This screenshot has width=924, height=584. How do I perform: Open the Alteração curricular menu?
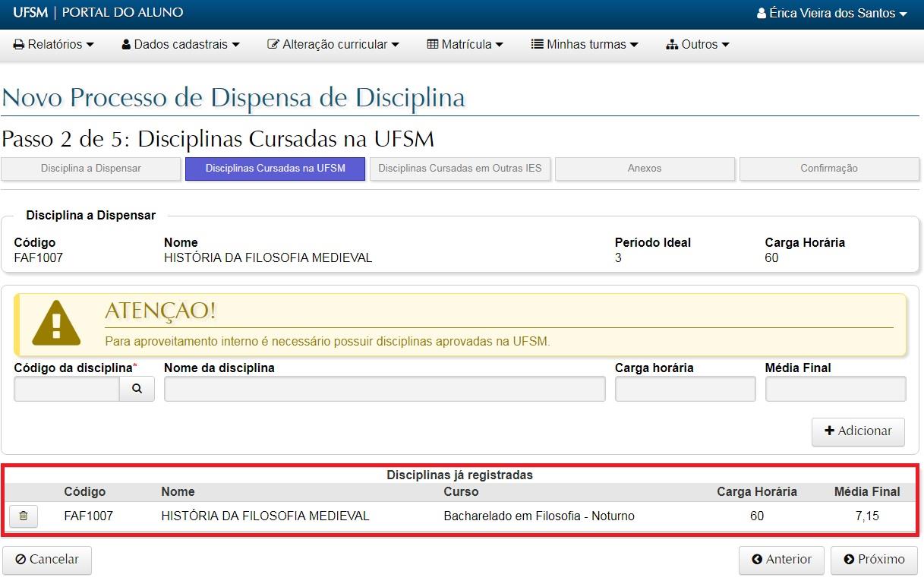tap(333, 45)
